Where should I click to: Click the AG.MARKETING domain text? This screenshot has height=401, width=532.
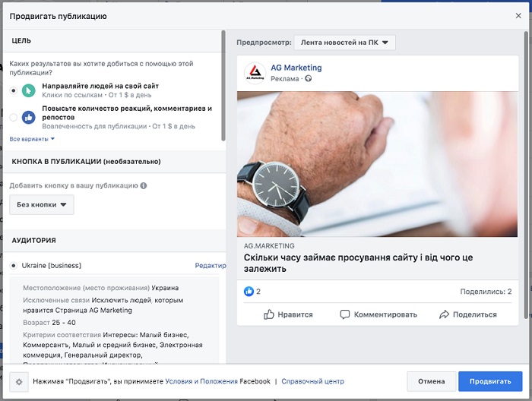tap(269, 246)
